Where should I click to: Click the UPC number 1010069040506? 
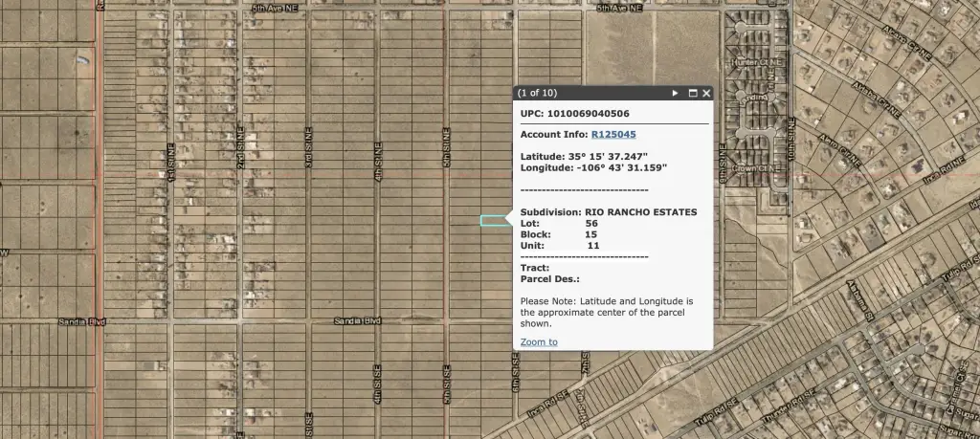(x=601, y=114)
